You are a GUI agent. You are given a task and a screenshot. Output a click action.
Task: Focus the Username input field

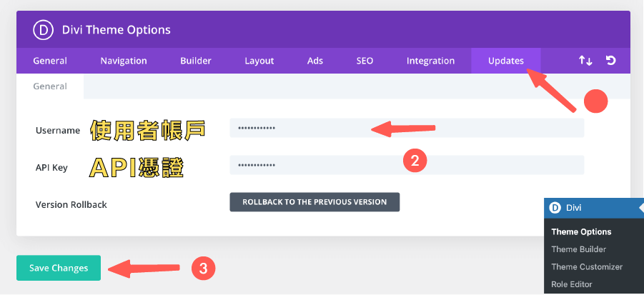coord(407,128)
